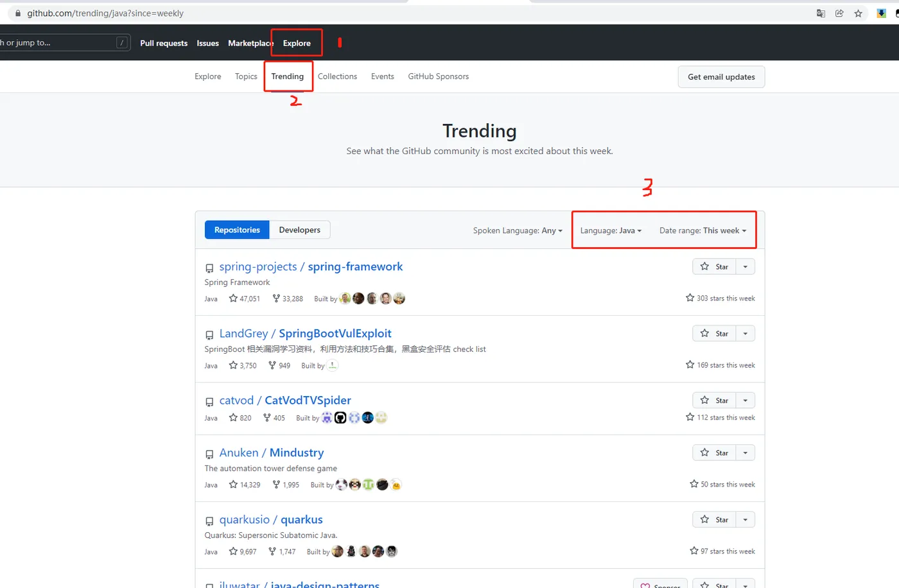The width and height of the screenshot is (899, 588).
Task: Click the translate page icon in address bar
Action: 821,13
